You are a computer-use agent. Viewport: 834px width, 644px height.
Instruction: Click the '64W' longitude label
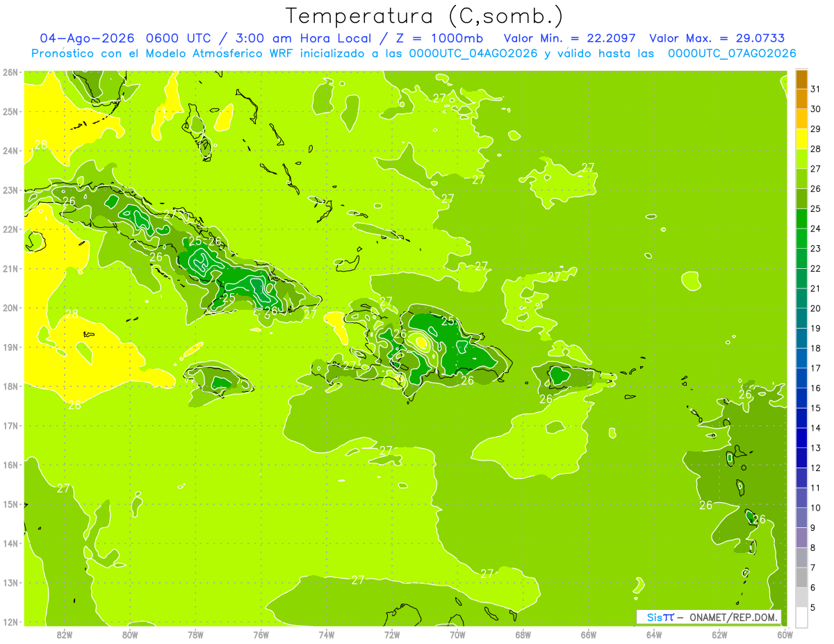pyautogui.click(x=654, y=634)
